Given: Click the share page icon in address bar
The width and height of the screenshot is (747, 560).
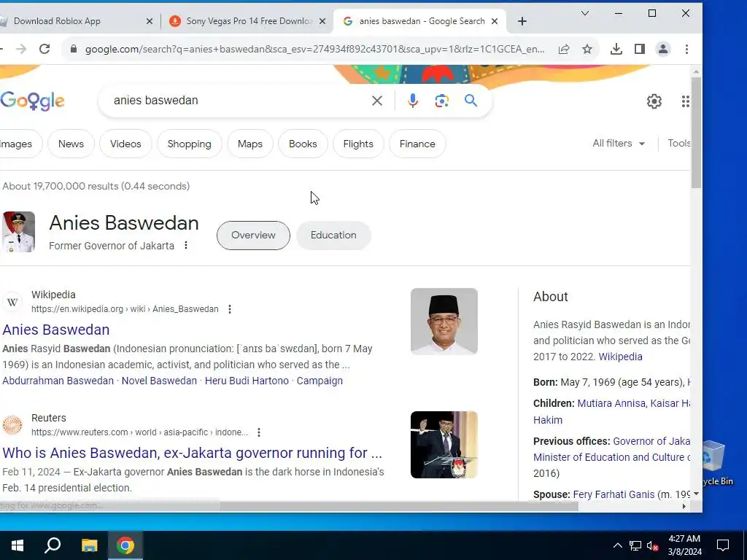Looking at the screenshot, I should tap(564, 49).
